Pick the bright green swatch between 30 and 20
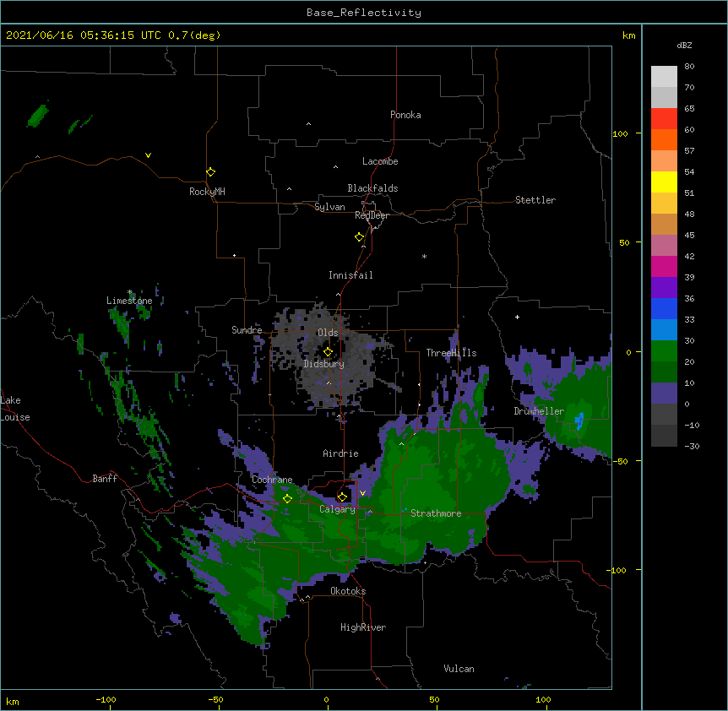The height and width of the screenshot is (711, 728). tap(664, 351)
